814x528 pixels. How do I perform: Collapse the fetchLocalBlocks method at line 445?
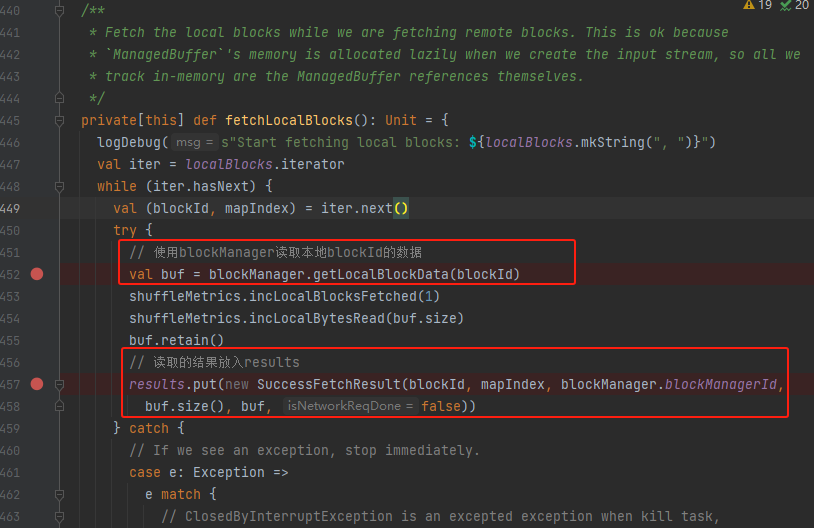tap(60, 120)
